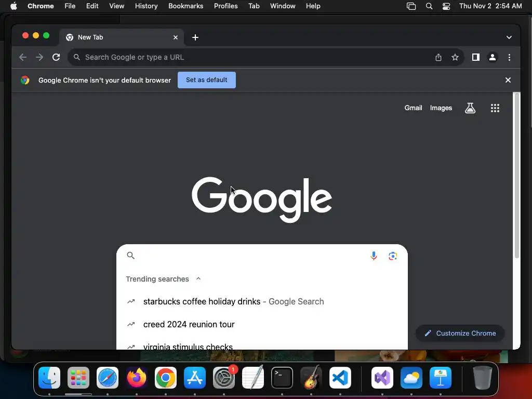Open the Edit menu
This screenshot has width=532, height=399.
tap(92, 6)
